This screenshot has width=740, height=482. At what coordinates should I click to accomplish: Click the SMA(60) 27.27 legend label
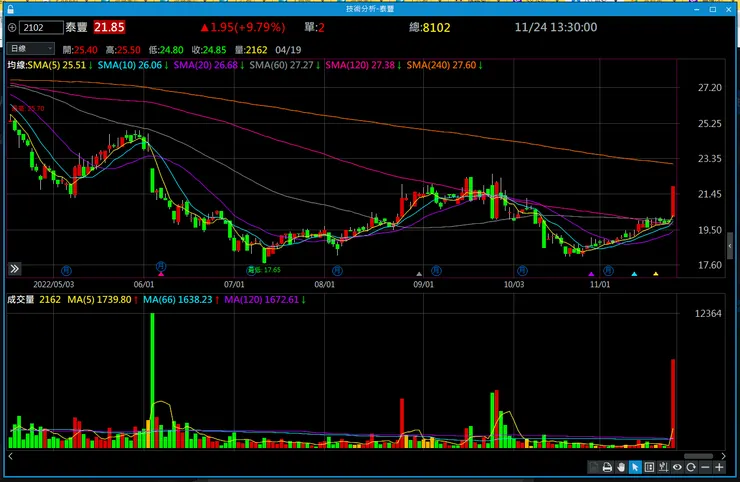tap(281, 65)
